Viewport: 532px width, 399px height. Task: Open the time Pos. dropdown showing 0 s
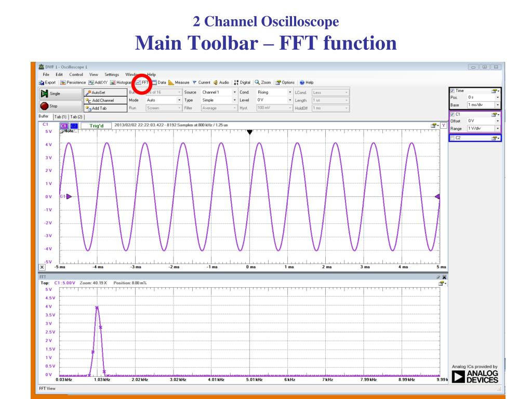click(483, 97)
